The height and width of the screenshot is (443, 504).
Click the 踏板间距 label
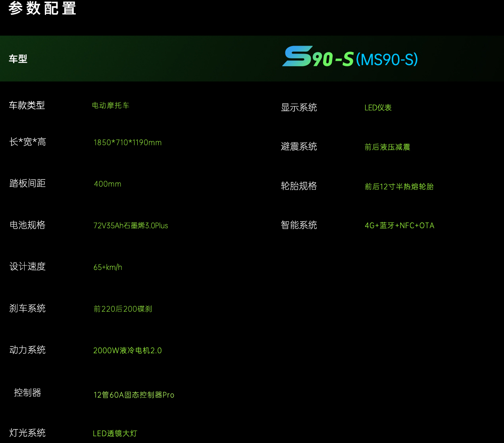pos(27,183)
